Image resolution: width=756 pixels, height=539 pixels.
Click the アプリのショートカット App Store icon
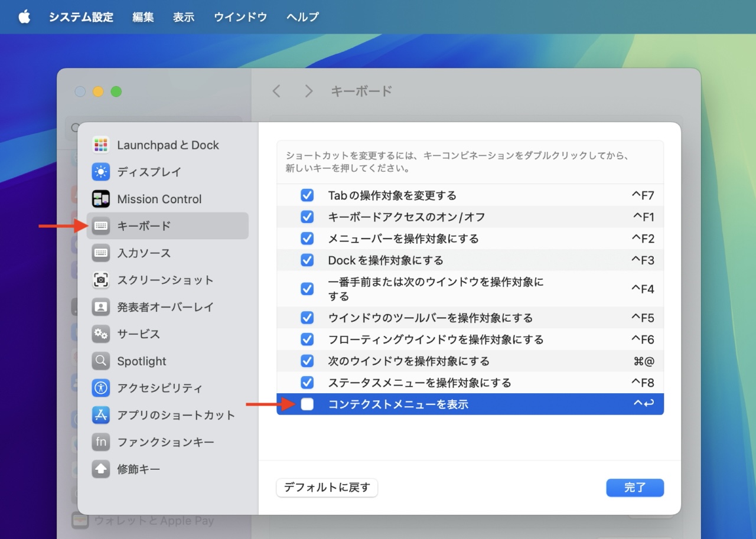(x=101, y=415)
